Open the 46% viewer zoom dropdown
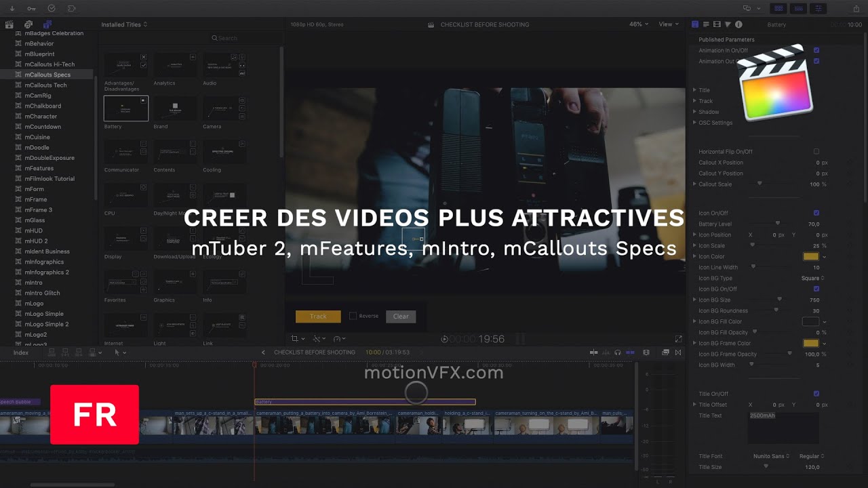The height and width of the screenshot is (488, 868). pos(639,24)
